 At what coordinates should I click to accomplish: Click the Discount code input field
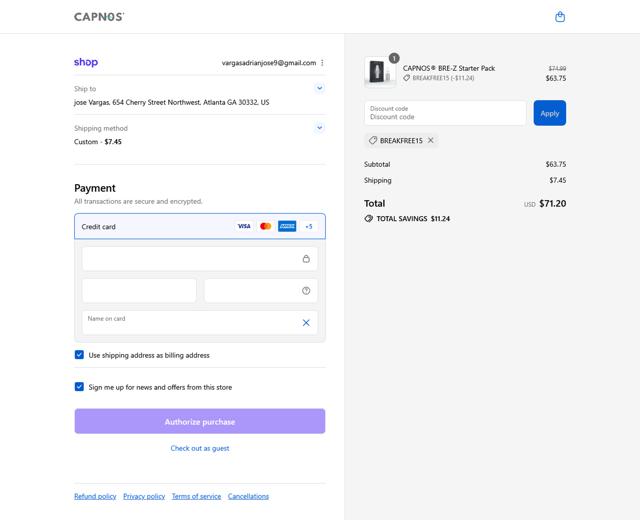click(x=445, y=113)
